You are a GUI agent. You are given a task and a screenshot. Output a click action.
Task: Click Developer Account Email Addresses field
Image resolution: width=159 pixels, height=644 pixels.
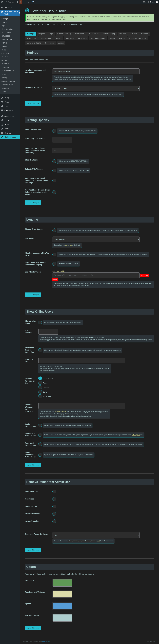click(x=96, y=71)
